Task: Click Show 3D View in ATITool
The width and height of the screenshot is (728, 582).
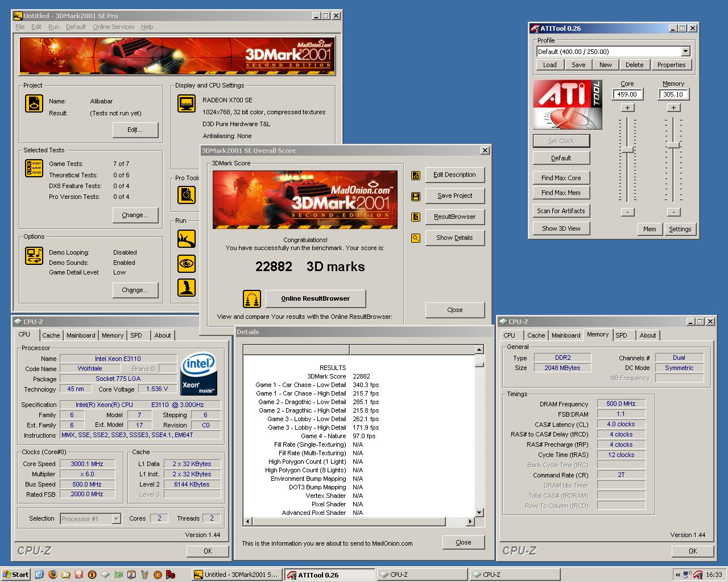Action: coord(561,228)
